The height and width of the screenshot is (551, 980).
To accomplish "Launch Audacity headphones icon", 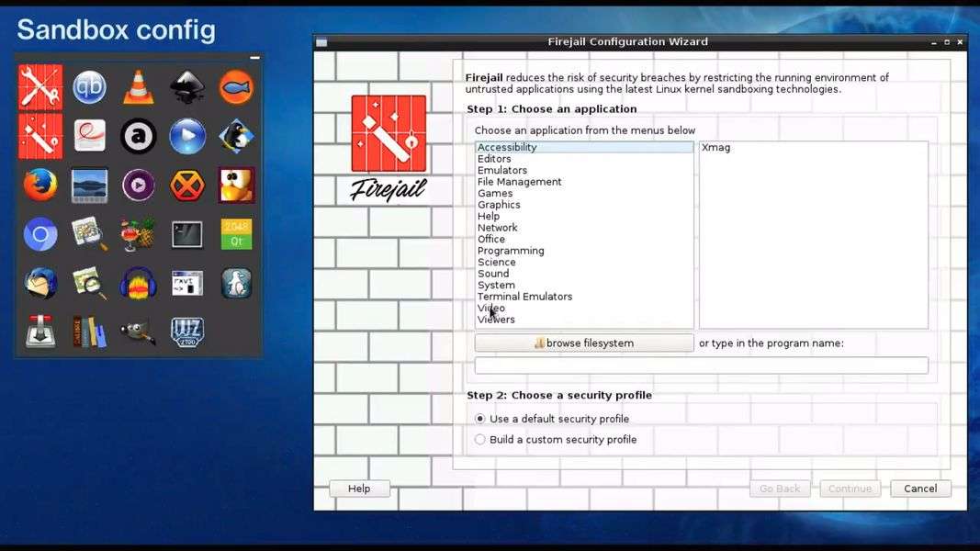I will [x=139, y=284].
